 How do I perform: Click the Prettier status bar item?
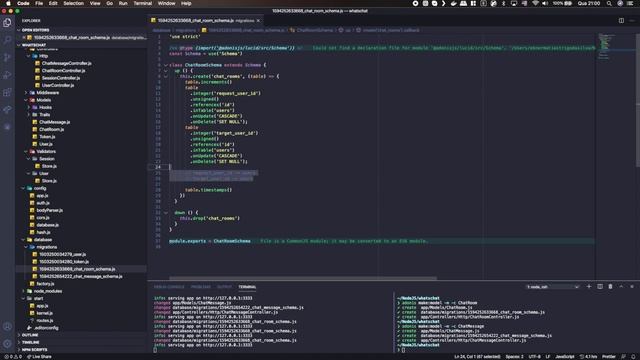click(609, 357)
